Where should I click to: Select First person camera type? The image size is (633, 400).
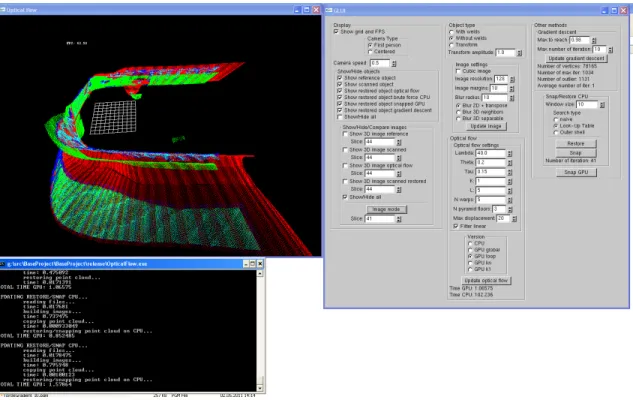[x=370, y=45]
